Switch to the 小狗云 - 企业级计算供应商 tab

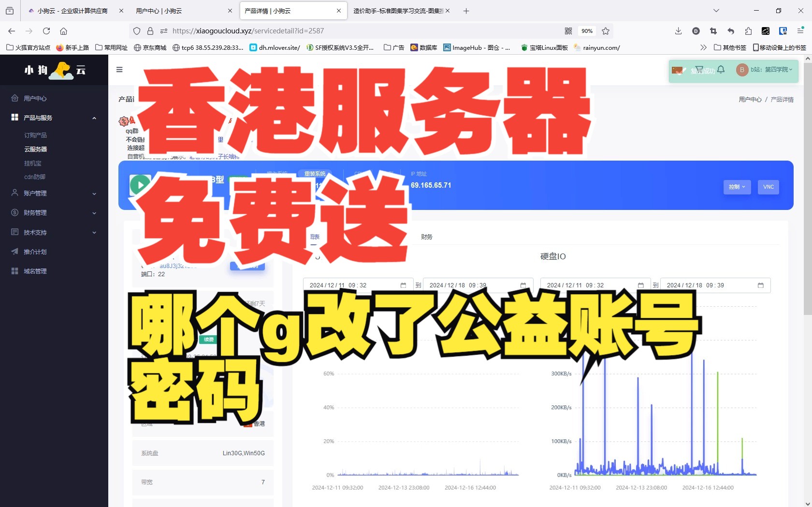[75, 11]
